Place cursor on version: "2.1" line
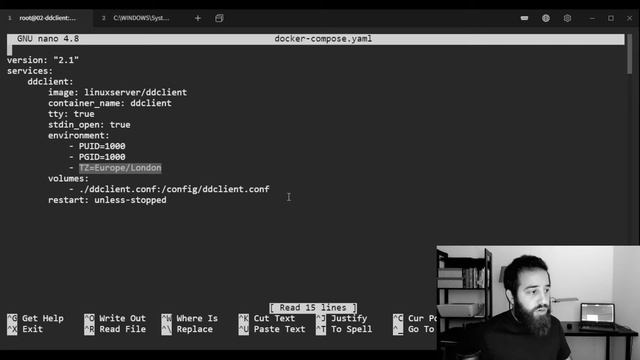The width and height of the screenshot is (640, 360). (43, 60)
